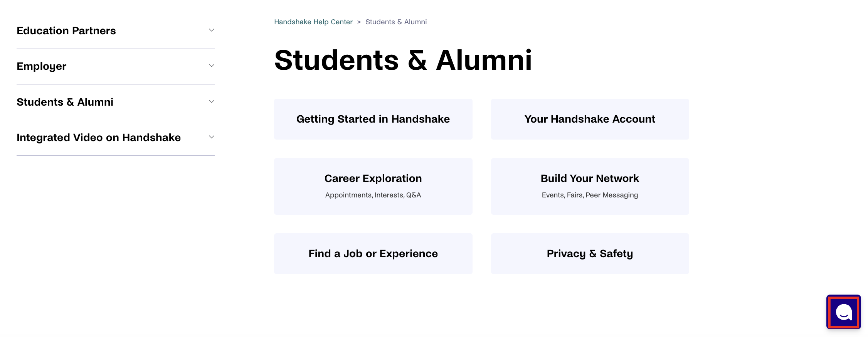Select the Employer sidebar heading
The image size is (868, 337).
click(x=42, y=66)
